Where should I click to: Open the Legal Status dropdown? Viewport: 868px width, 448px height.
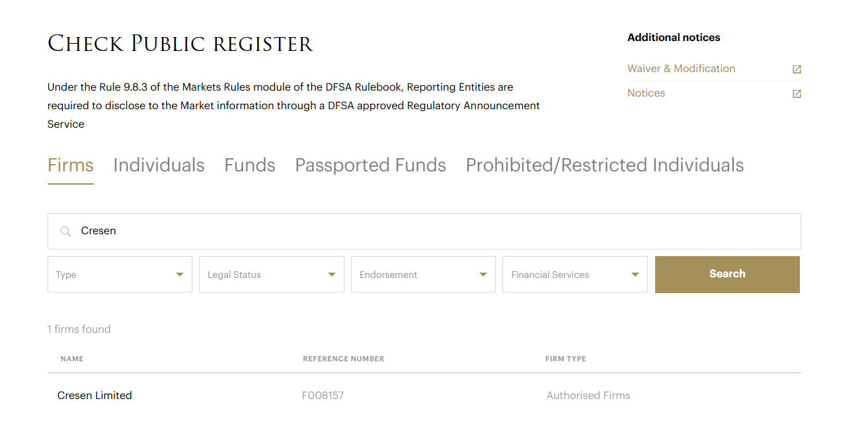click(271, 275)
